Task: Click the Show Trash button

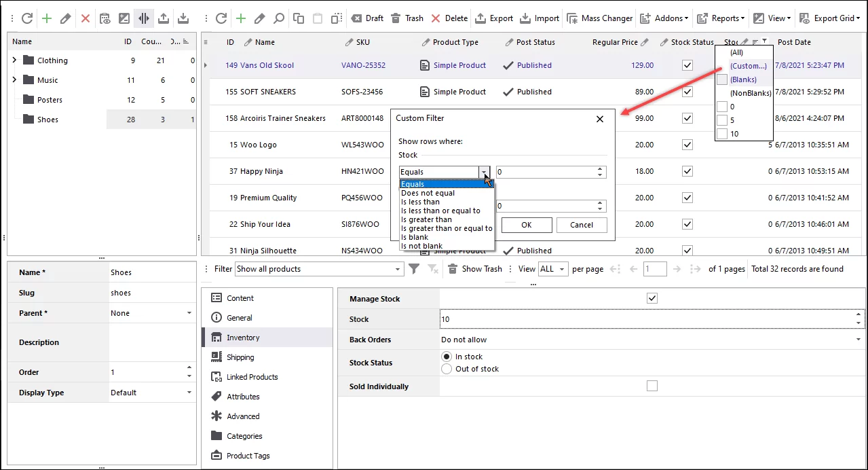Action: (474, 268)
